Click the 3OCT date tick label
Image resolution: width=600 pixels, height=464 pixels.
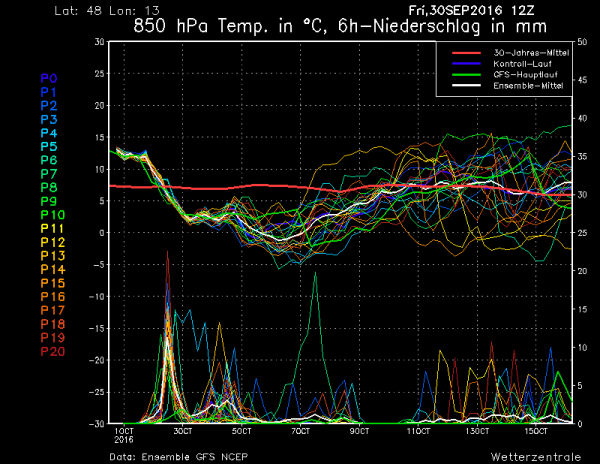(x=183, y=431)
